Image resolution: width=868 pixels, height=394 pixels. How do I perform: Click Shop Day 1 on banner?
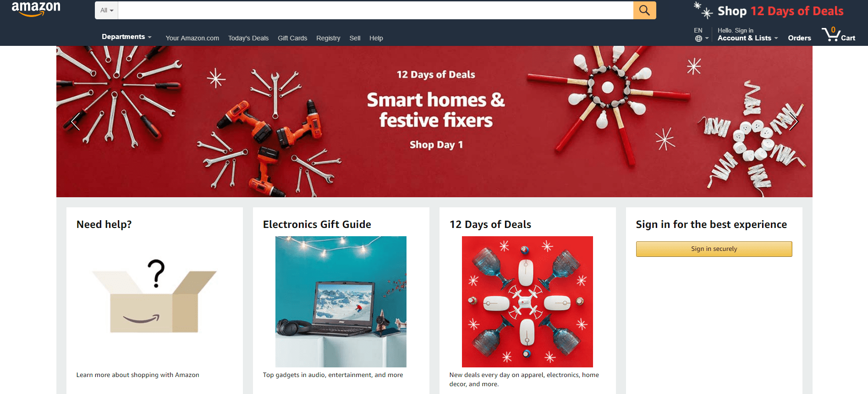(436, 145)
